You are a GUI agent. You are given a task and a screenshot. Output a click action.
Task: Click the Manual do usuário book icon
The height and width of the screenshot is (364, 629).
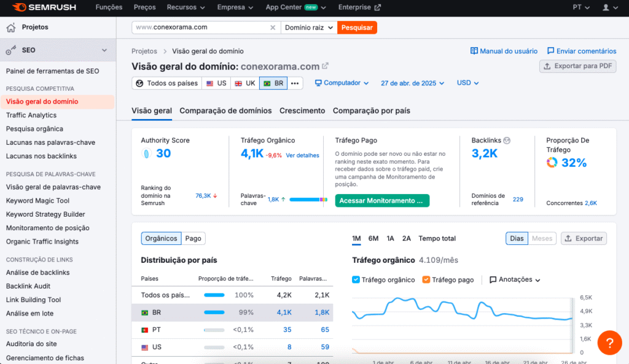click(474, 51)
